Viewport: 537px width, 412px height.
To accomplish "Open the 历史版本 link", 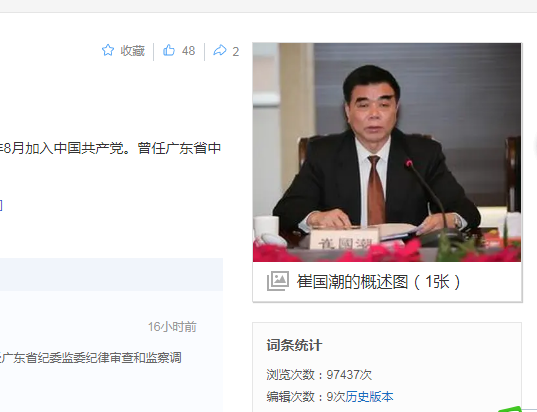I will [369, 397].
